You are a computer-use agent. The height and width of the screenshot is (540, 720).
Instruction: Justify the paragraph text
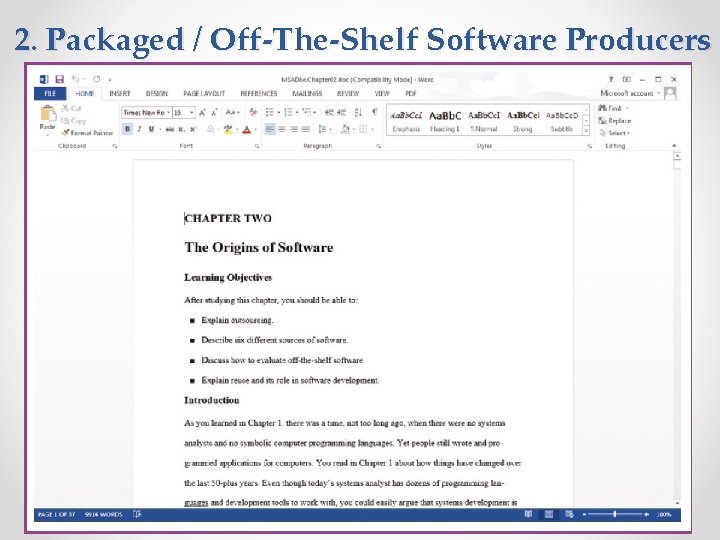(305, 129)
